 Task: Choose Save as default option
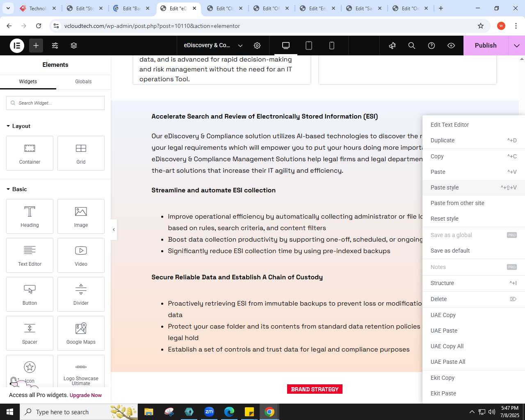(474, 251)
